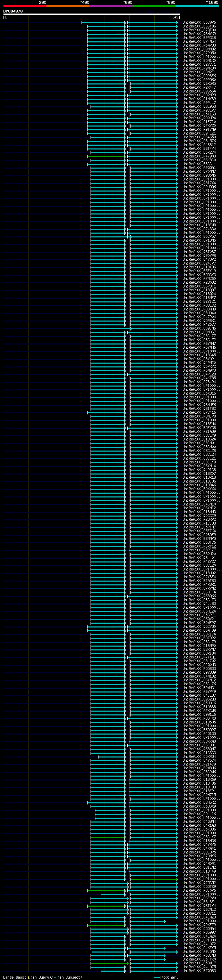Select hit UniRef100_O64650
The width and height of the screenshot is (222, 980).
tap(199, 137)
